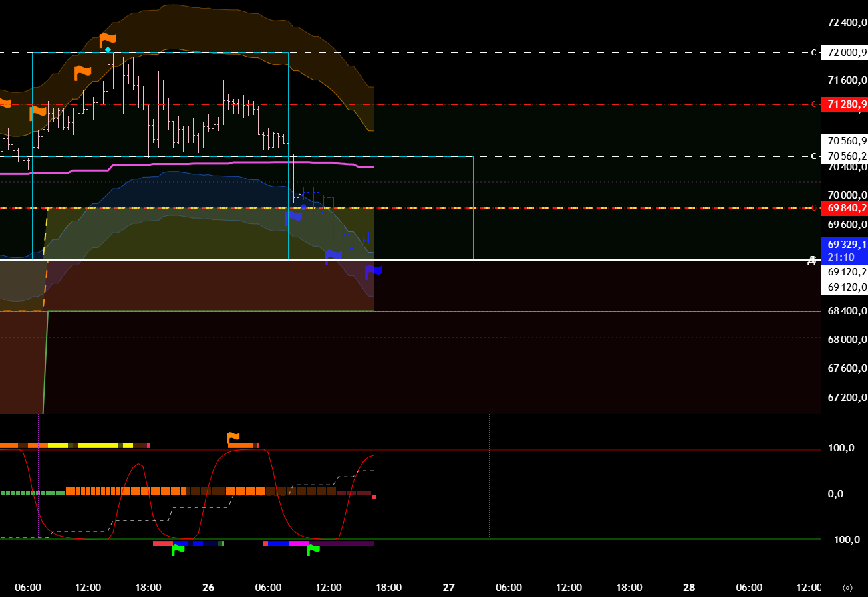Click the orange flag above the cyan diamond
This screenshot has width=868, height=597.
[108, 39]
